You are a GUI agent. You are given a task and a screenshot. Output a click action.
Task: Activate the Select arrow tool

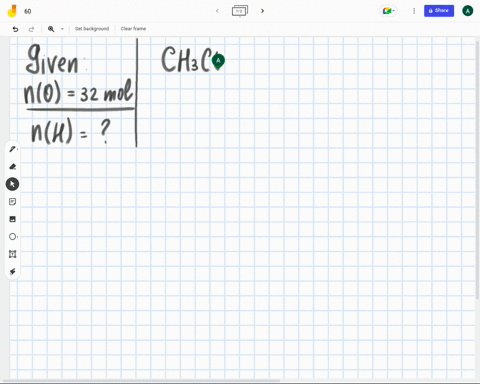(x=12, y=184)
